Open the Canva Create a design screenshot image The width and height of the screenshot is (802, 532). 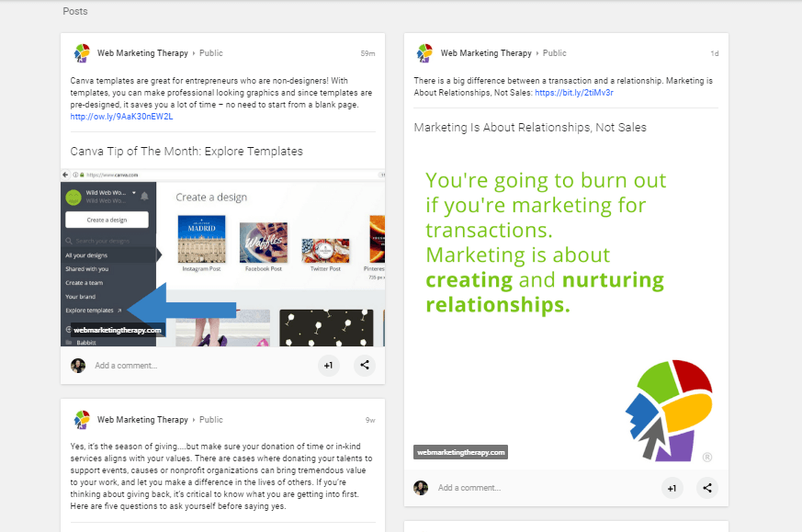pos(222,258)
